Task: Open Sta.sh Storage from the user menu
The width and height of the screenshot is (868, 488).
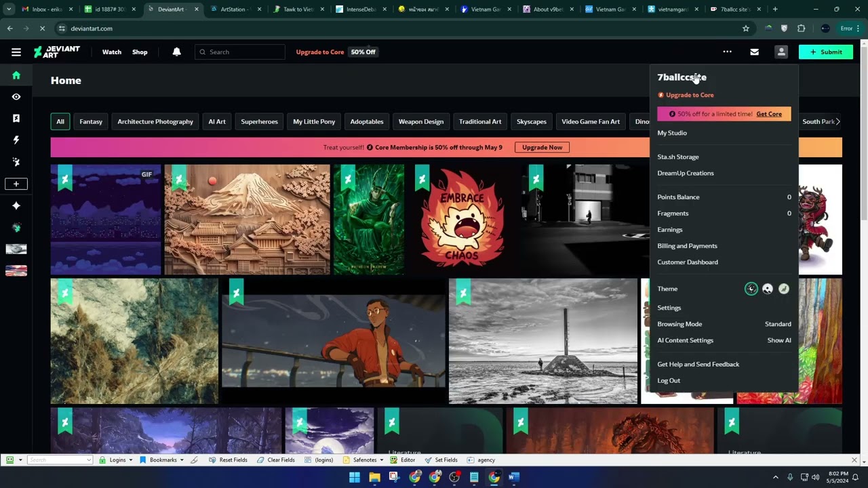Action: point(678,157)
